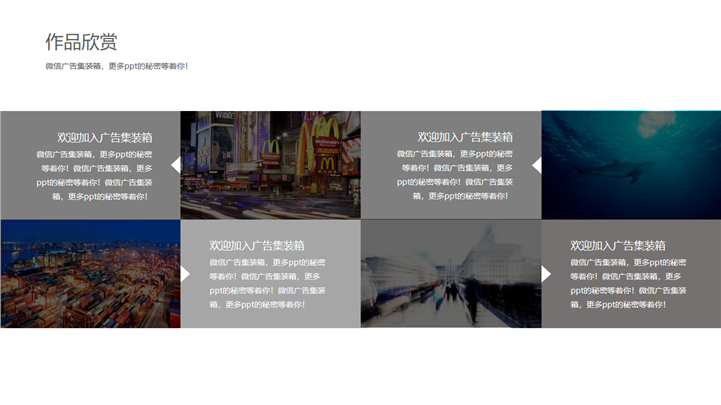This screenshot has height=405, width=721.
Task: Click the white arrow pointing at the McDonald's photo
Action: pos(176,165)
